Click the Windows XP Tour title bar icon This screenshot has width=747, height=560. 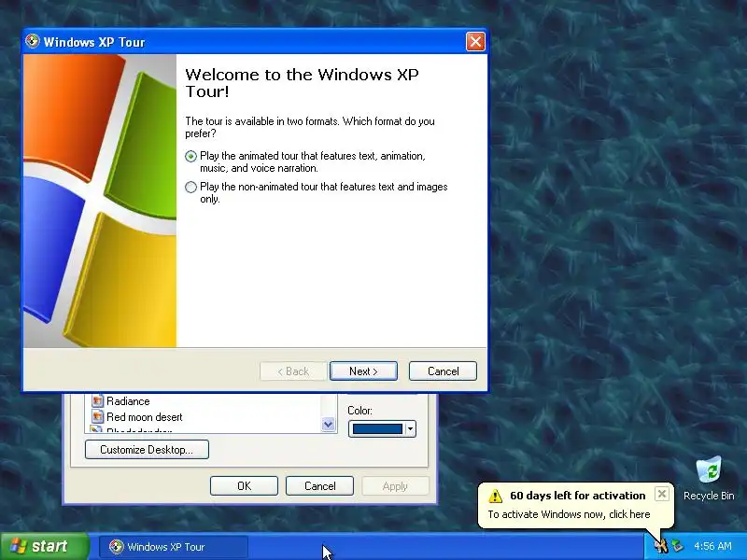[x=33, y=41]
